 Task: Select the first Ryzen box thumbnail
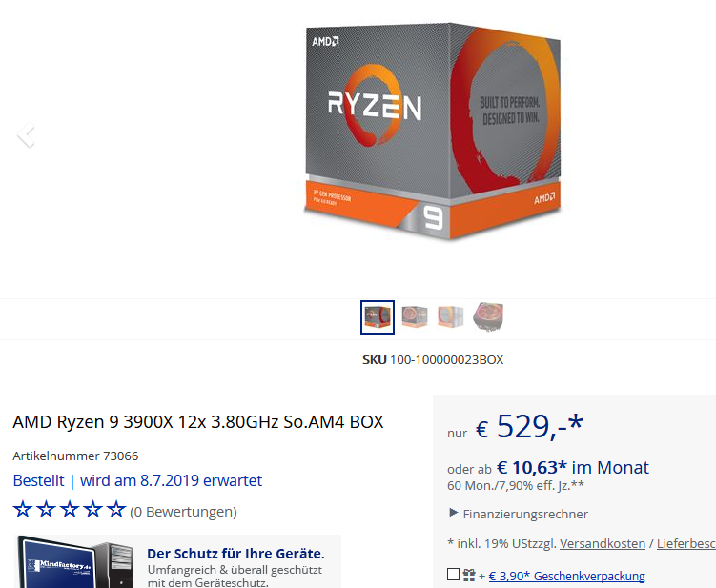click(x=378, y=316)
